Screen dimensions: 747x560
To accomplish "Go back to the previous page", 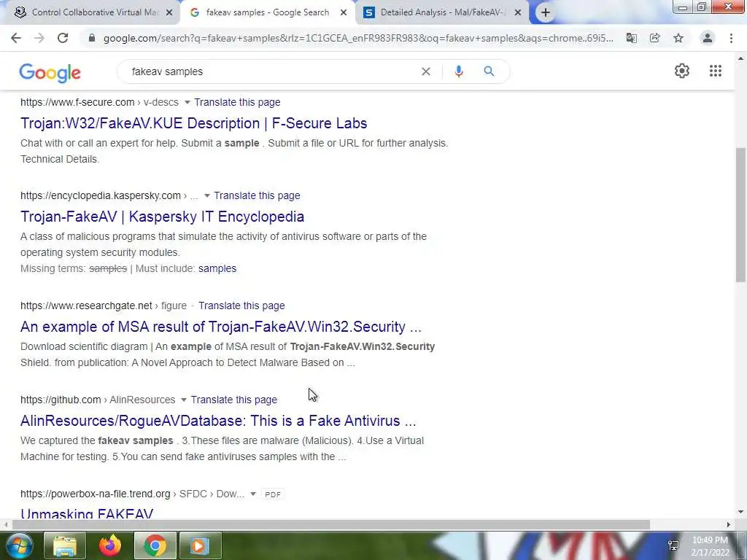I will 16,38.
